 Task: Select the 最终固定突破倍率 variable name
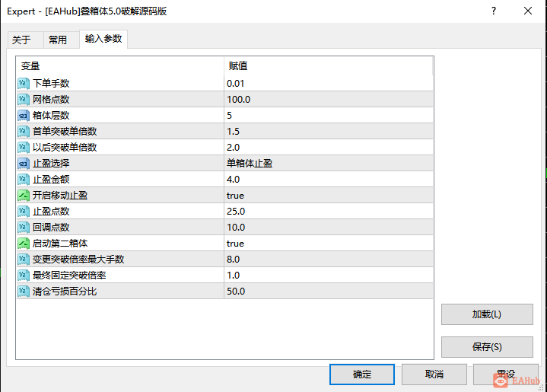click(69, 276)
